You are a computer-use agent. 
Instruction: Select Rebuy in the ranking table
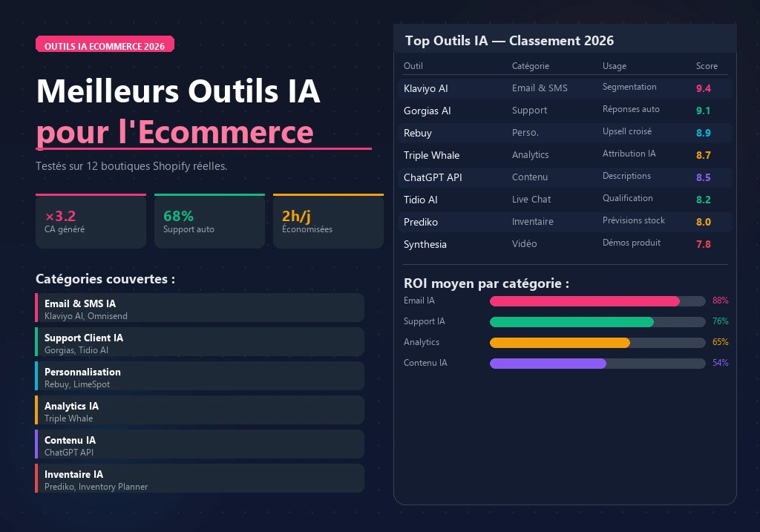click(x=417, y=133)
